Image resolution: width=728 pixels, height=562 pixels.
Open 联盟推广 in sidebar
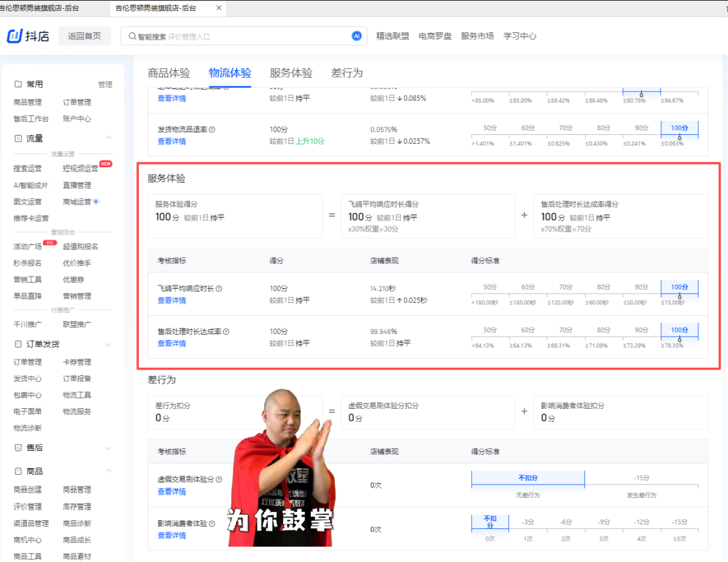tap(77, 325)
